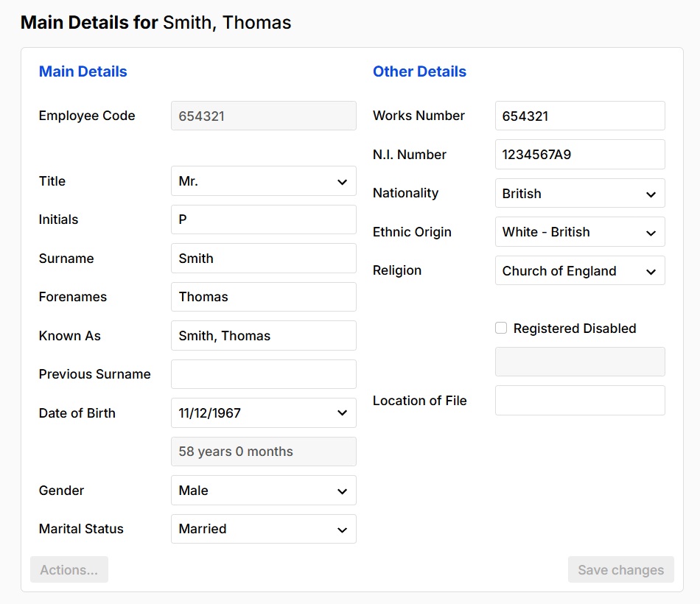The height and width of the screenshot is (604, 700).
Task: Select the Other Details section heading
Action: click(419, 71)
